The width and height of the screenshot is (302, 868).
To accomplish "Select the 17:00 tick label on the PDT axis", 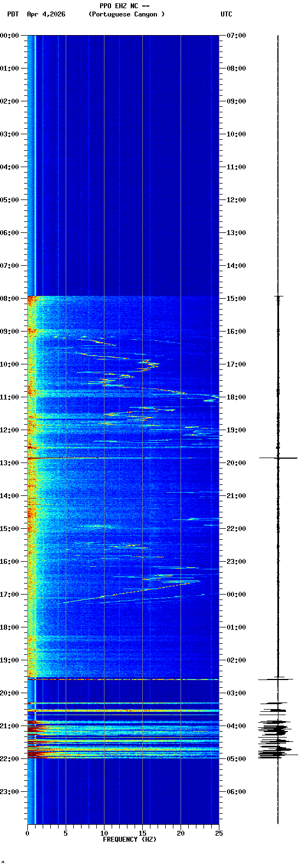I will click(10, 595).
